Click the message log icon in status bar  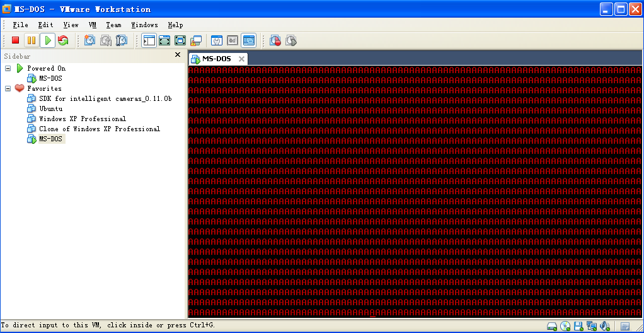pyautogui.click(x=626, y=327)
